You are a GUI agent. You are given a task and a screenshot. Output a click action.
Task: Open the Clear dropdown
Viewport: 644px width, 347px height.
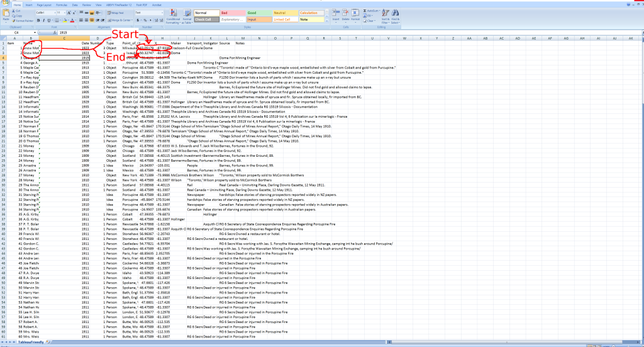click(x=370, y=21)
